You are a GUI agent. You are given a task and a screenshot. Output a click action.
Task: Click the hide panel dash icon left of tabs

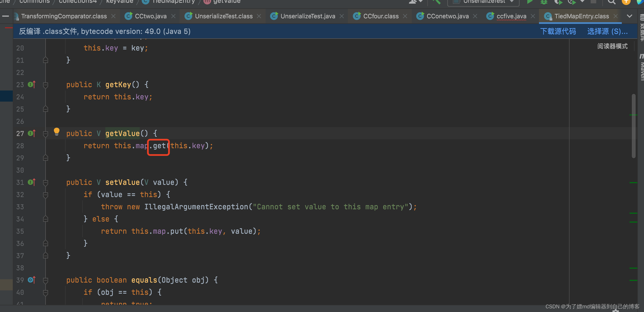click(6, 16)
